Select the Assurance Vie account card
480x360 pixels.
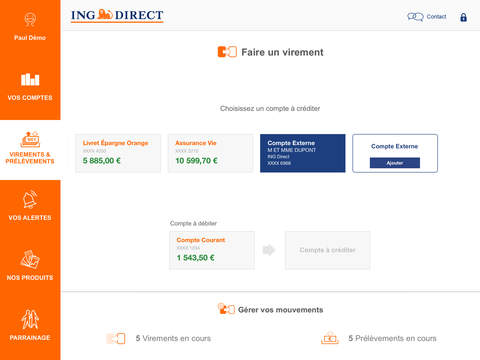coord(210,153)
